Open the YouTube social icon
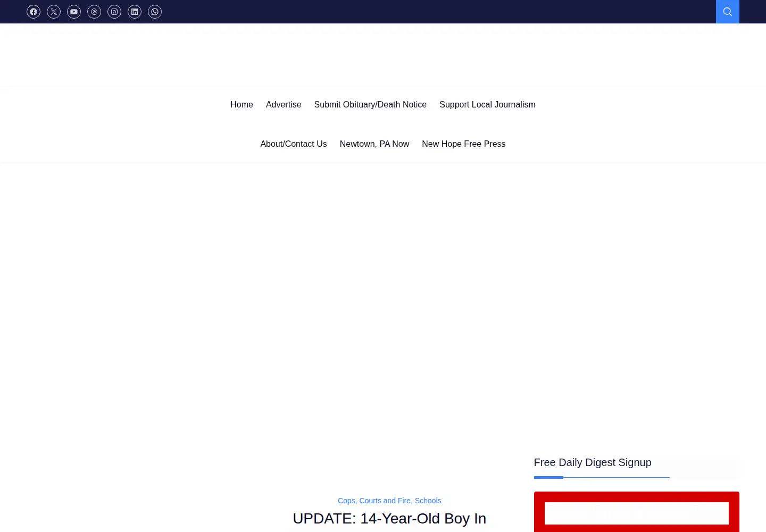Image resolution: width=766 pixels, height=532 pixels. 74,12
